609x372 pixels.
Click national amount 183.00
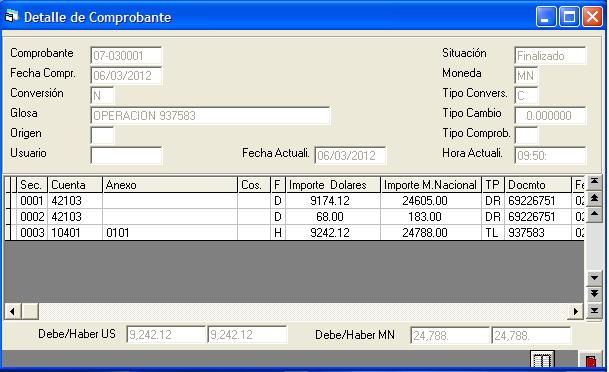[431, 217]
